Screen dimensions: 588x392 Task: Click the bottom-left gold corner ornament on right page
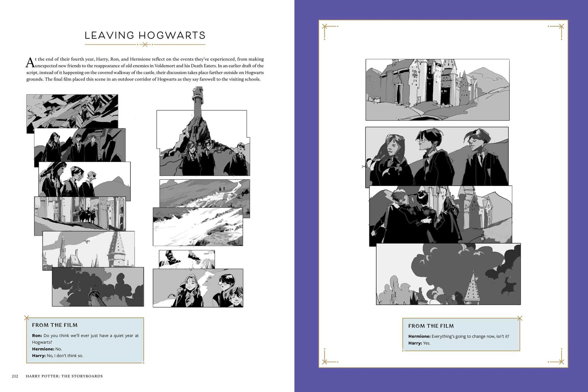[x=325, y=361]
